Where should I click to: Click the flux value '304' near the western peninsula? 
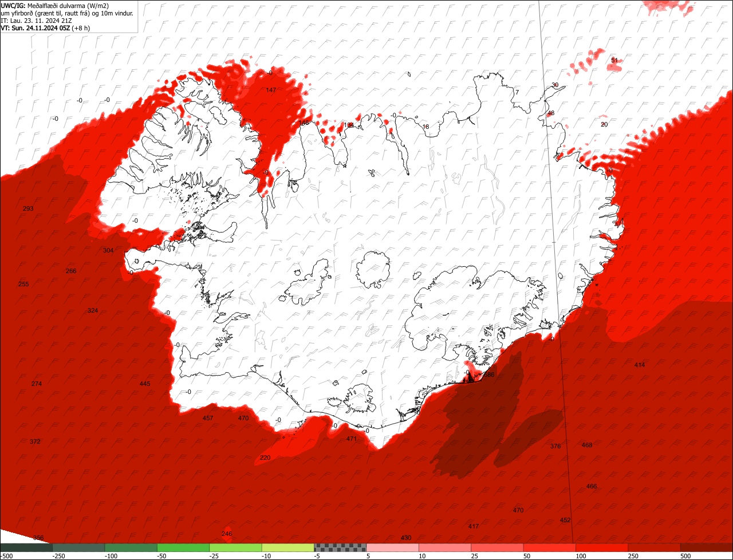108,250
